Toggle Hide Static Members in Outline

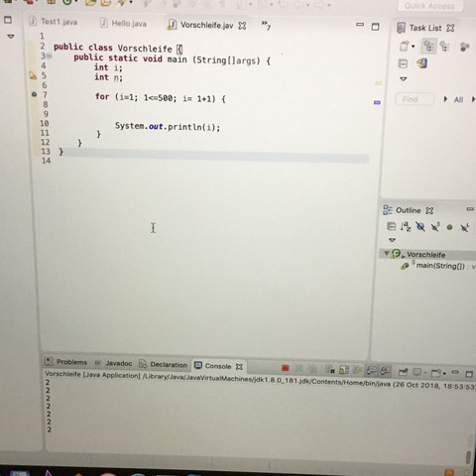(x=435, y=227)
